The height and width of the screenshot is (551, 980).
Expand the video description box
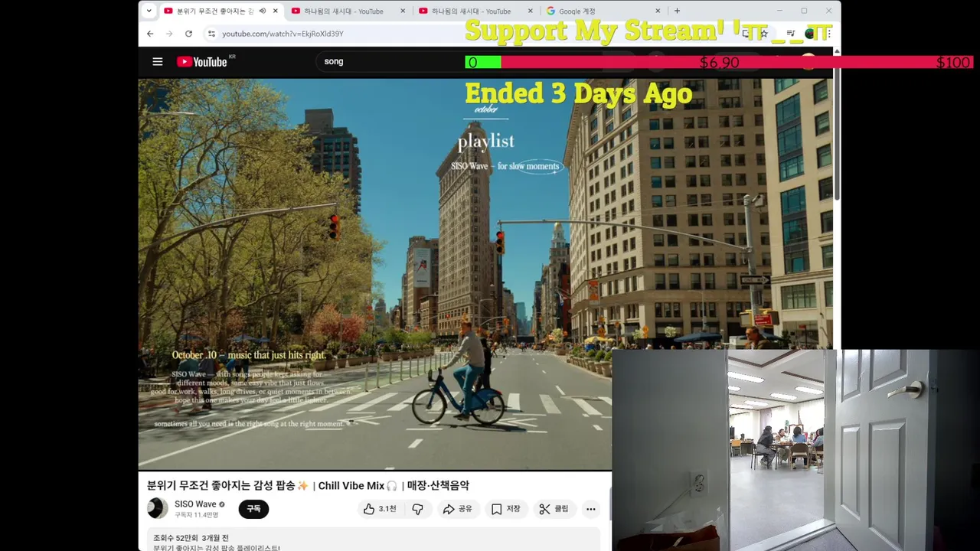coord(374,540)
